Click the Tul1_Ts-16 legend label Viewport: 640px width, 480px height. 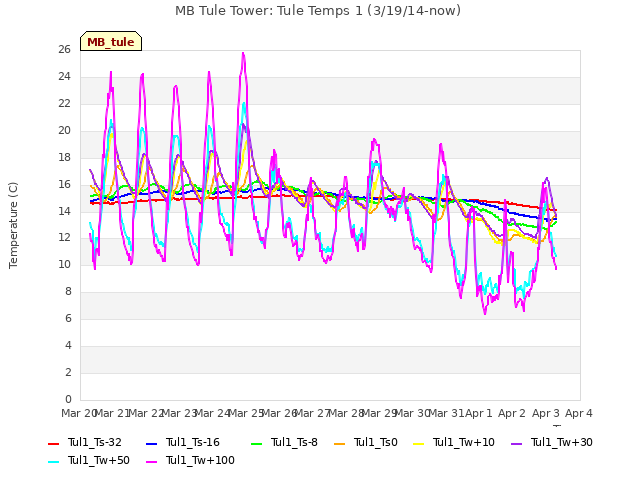(x=193, y=442)
